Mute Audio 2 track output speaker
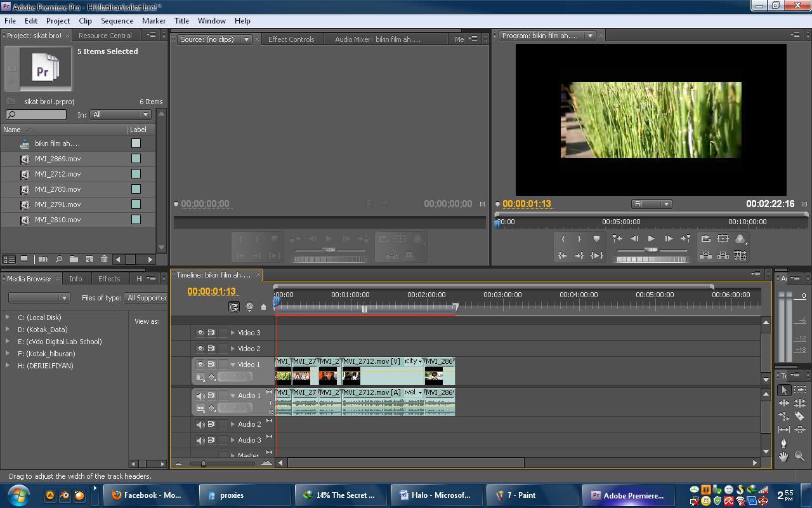The image size is (812, 508). 200,424
